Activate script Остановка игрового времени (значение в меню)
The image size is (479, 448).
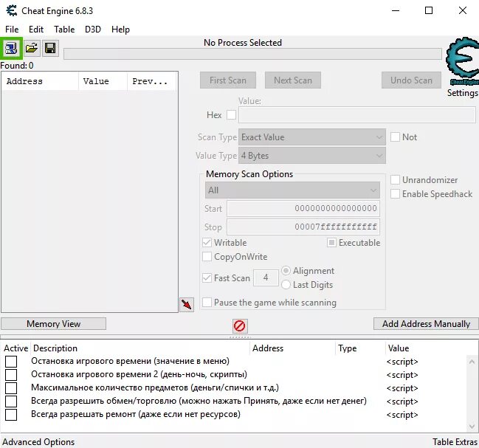11,362
